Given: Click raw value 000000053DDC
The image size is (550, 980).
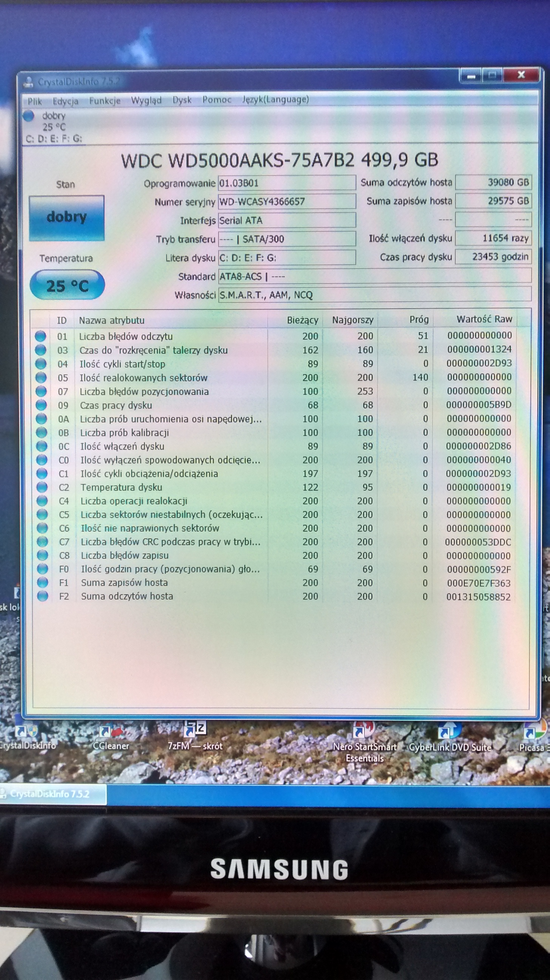Looking at the screenshot, I should [478, 542].
